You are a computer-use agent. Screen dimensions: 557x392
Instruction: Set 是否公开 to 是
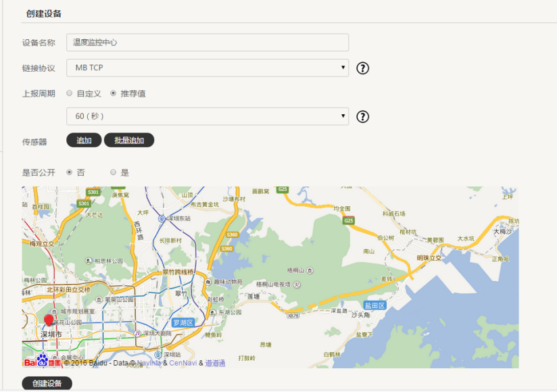click(x=113, y=172)
